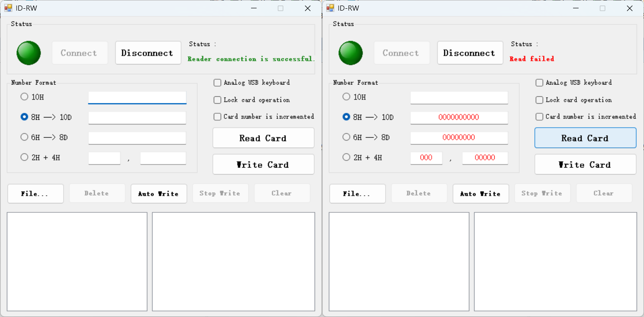This screenshot has width=644, height=317.
Task: Click the ID-RW app icon in the right window title bar
Action: pos(330,8)
